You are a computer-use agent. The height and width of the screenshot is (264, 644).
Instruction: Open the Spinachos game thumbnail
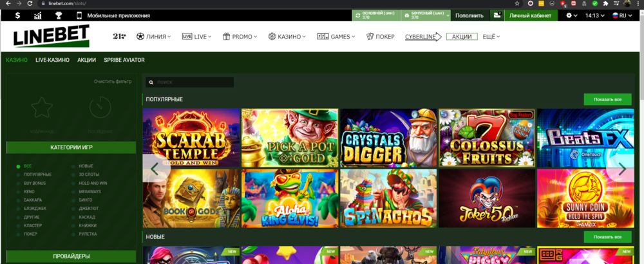pos(388,198)
